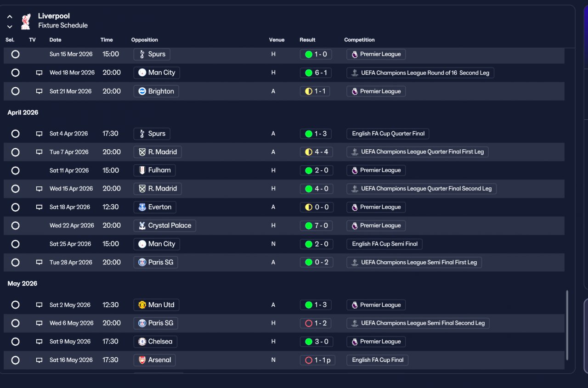This screenshot has width=588, height=388.
Task: Open the Man Utd opposition button
Action: pos(156,305)
